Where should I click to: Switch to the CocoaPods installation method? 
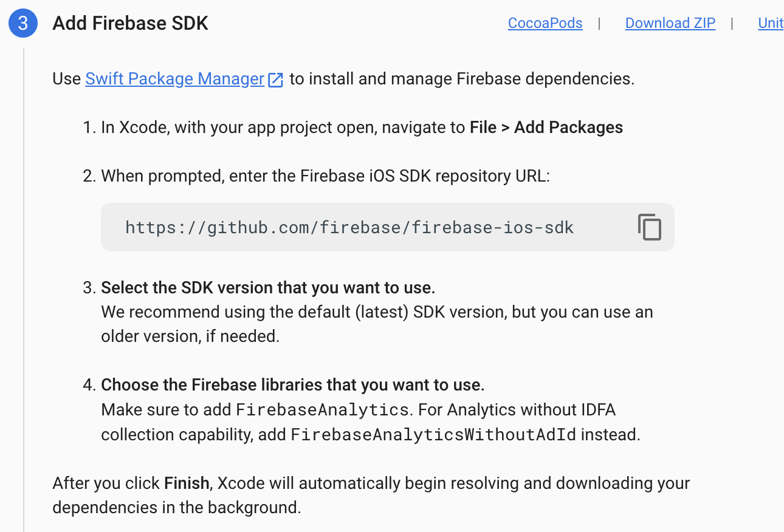pyautogui.click(x=545, y=23)
